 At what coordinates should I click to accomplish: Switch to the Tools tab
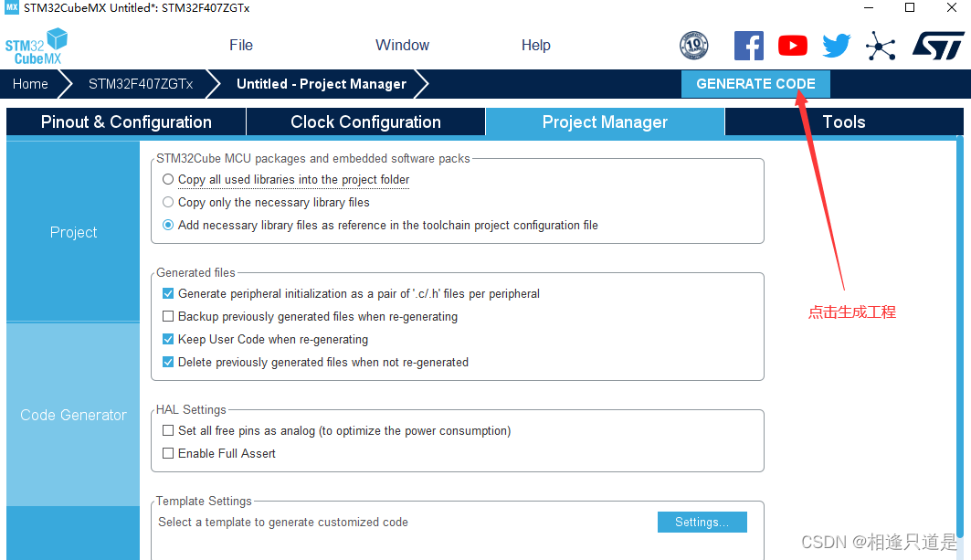click(844, 122)
